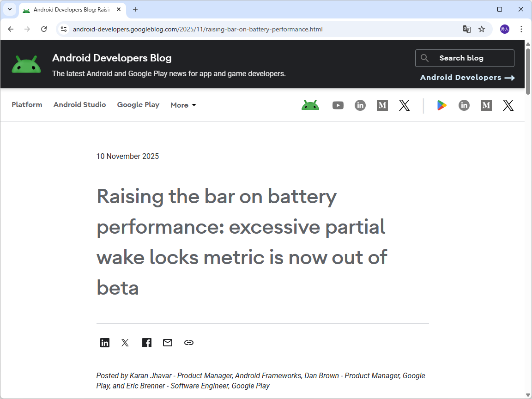Open the Android X icon before the divider
This screenshot has width=532, height=399.
pyautogui.click(x=405, y=105)
